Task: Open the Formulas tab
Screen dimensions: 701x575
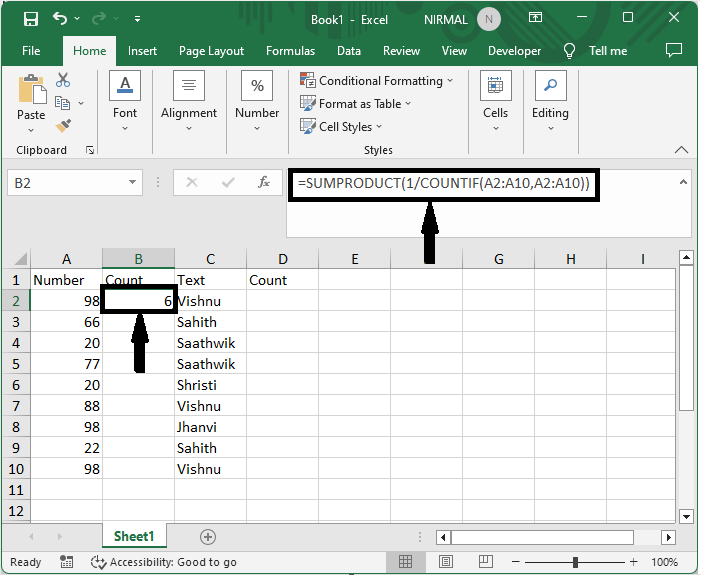Action: tap(290, 51)
